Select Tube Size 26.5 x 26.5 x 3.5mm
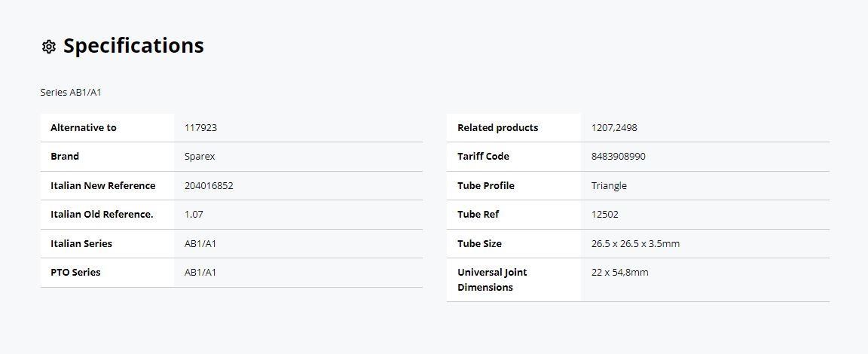This screenshot has width=868, height=354. 635,244
